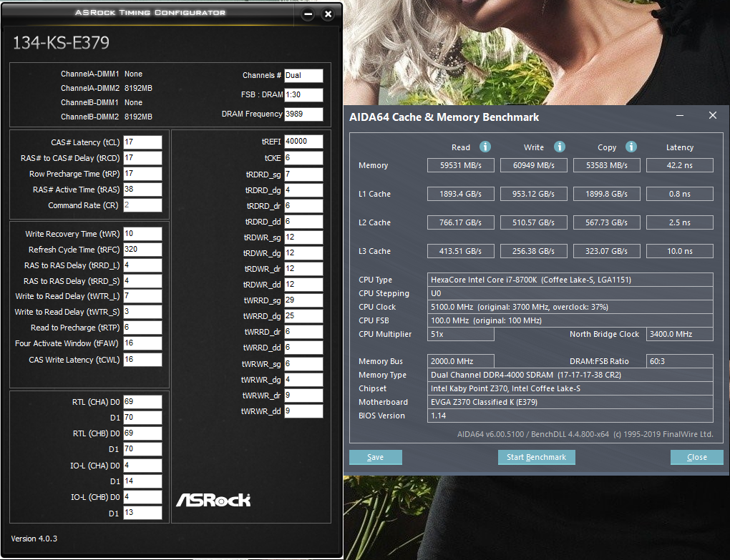Click the L3 Cache Copy value 323.07 GB/s
The image size is (730, 560).
[607, 251]
